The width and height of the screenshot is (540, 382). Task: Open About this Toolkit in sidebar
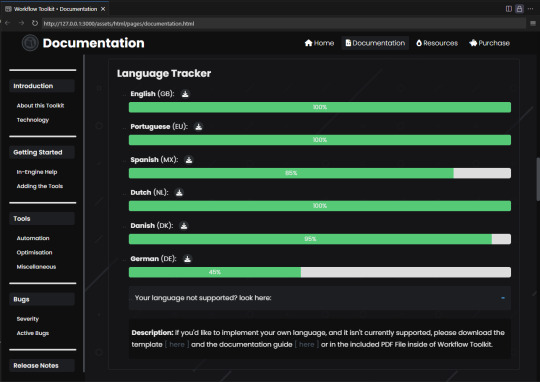pos(40,105)
